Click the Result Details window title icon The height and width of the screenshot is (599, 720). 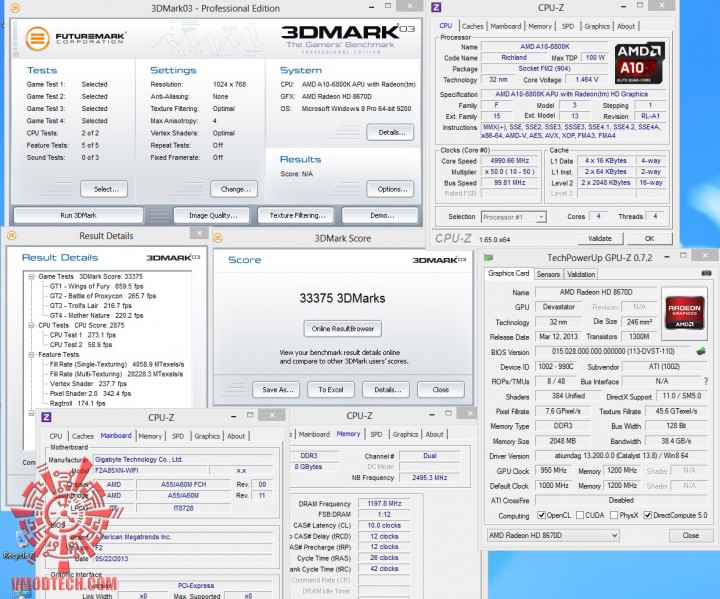[12, 235]
